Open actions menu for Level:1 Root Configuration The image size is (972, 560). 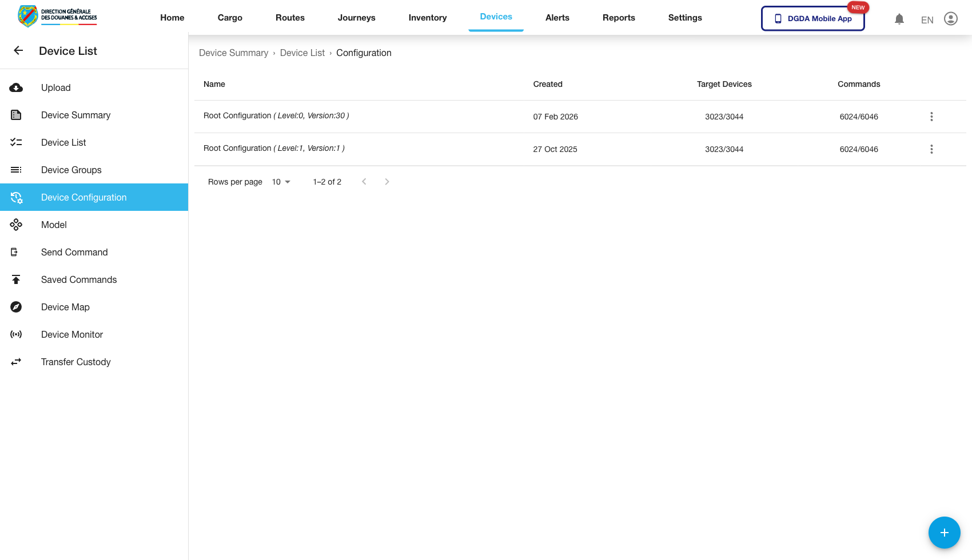click(x=932, y=149)
